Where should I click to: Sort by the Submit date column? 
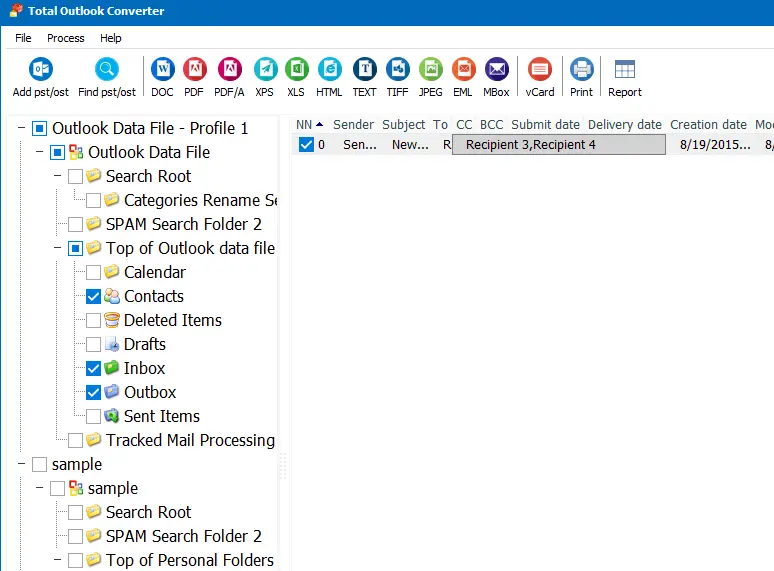pos(545,125)
